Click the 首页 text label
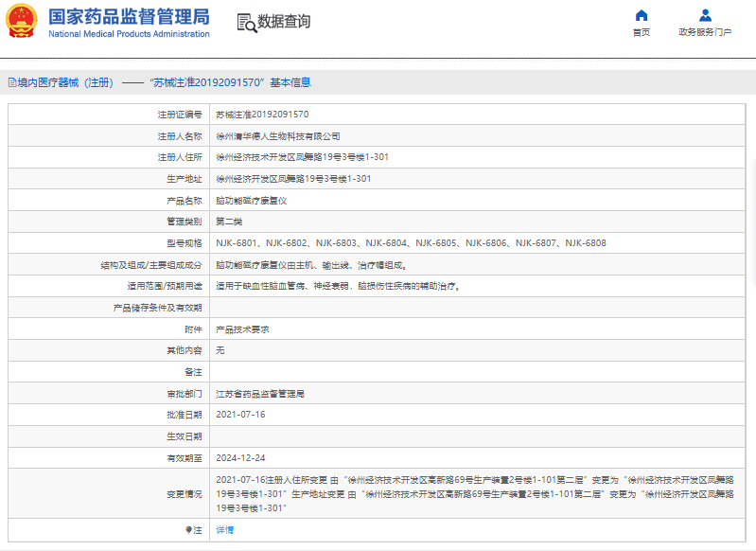Image resolution: width=756 pixels, height=551 pixels. point(642,32)
